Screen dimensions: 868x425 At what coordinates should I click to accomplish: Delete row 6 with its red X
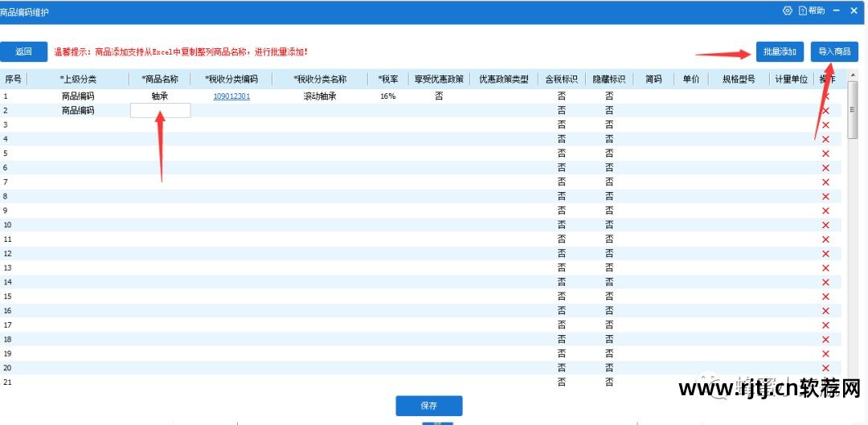coord(825,168)
